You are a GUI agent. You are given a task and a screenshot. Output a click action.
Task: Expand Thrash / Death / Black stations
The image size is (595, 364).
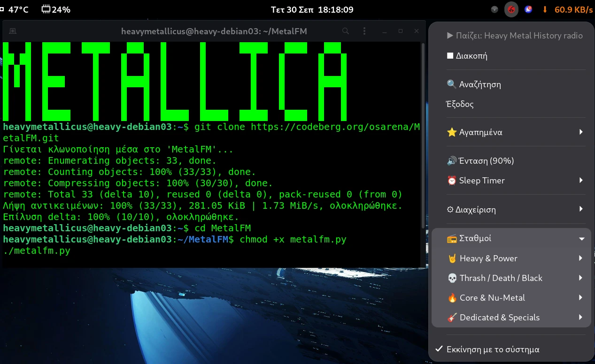pos(511,278)
